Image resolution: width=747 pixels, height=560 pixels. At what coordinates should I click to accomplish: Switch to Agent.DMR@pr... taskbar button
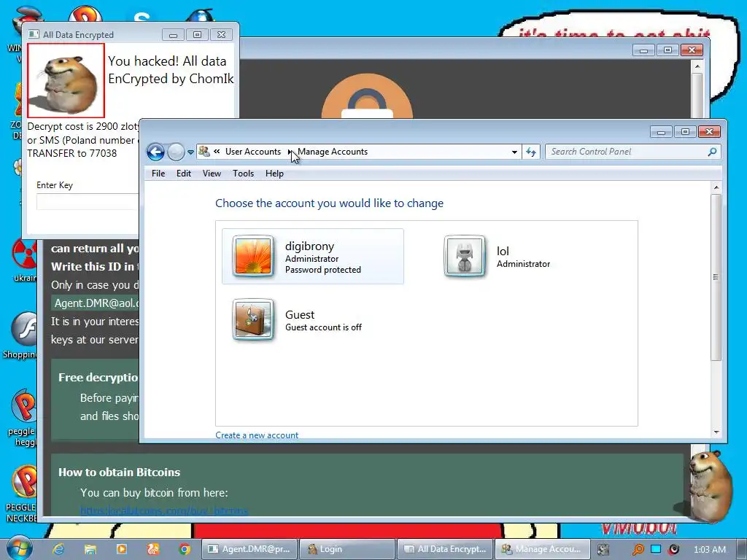249,549
